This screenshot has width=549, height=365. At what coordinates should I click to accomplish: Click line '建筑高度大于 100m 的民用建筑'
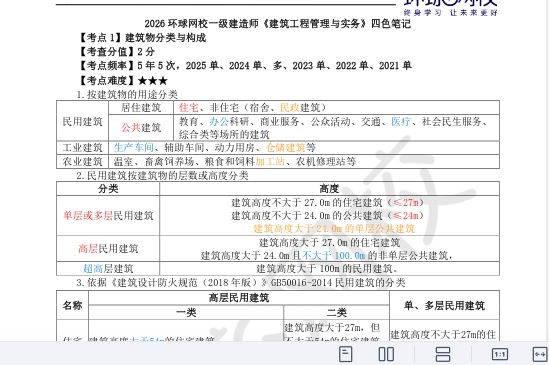[327, 269]
